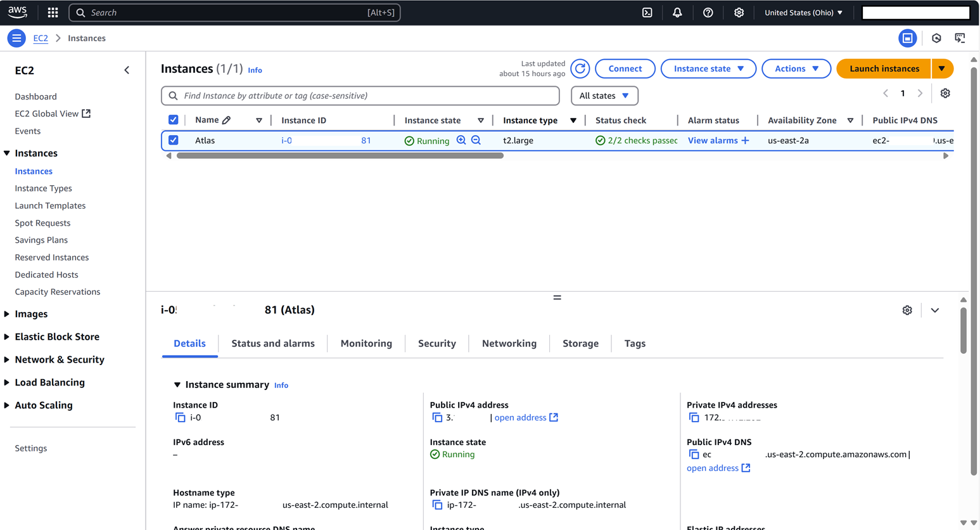This screenshot has width=980, height=530.
Task: Collapse the Instance summary section
Action: (177, 385)
